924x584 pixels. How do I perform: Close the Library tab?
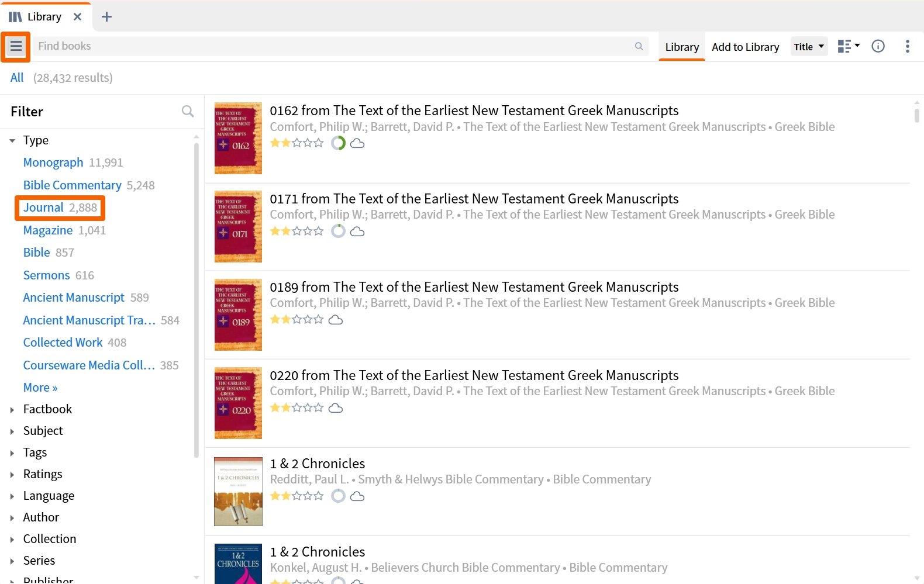tap(77, 17)
